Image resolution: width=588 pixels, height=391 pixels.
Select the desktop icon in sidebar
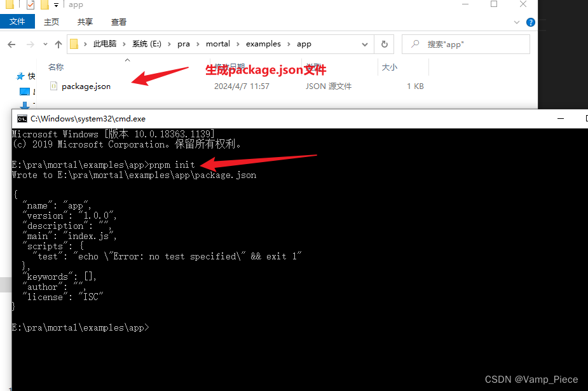pos(25,92)
